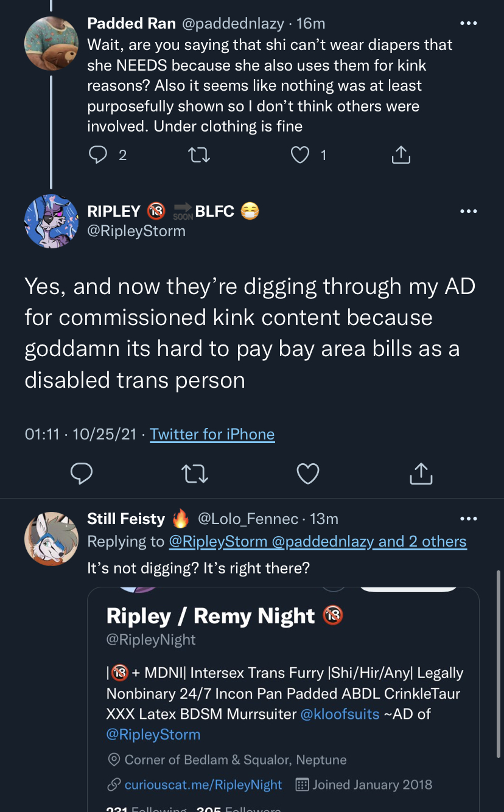View Still Feisty's profile avatar

click(x=51, y=539)
